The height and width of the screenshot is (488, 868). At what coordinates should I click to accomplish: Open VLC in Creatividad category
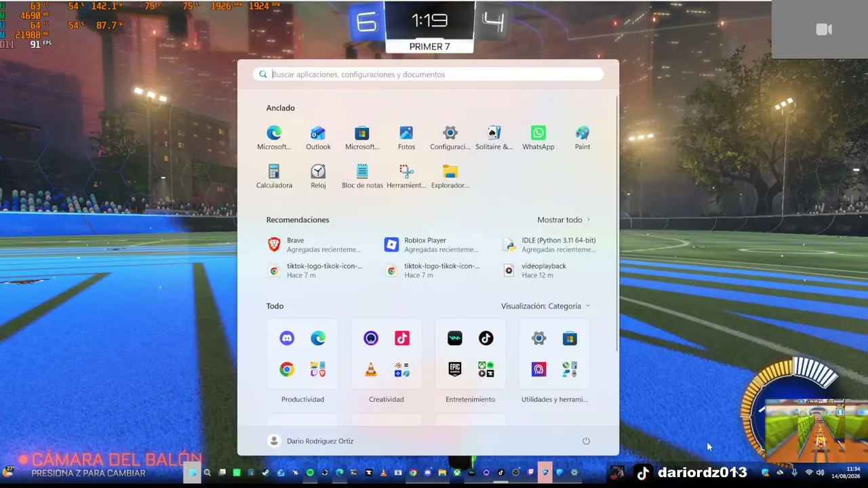[371, 369]
